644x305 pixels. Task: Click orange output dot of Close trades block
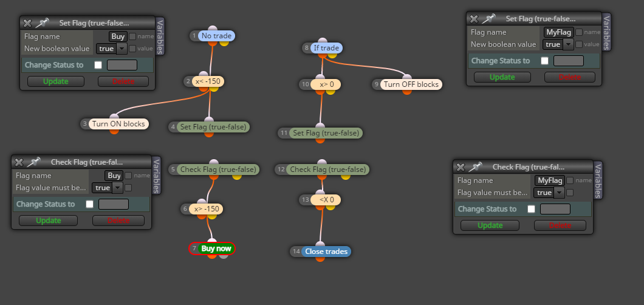(x=320, y=258)
